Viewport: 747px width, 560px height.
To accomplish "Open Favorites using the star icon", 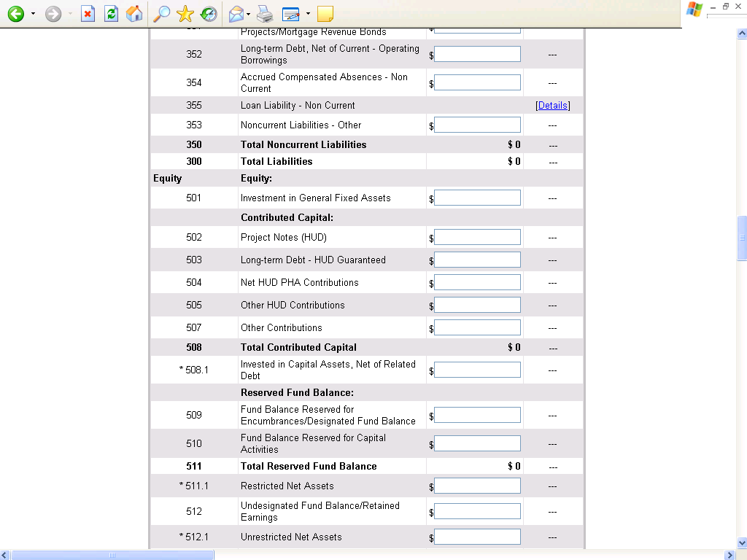I will [185, 14].
